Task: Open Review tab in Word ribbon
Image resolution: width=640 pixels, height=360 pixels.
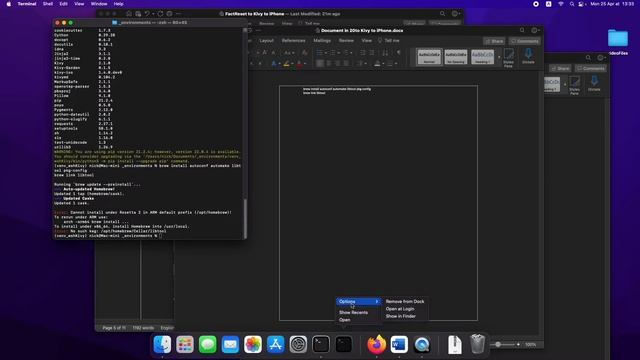Action: point(346,41)
